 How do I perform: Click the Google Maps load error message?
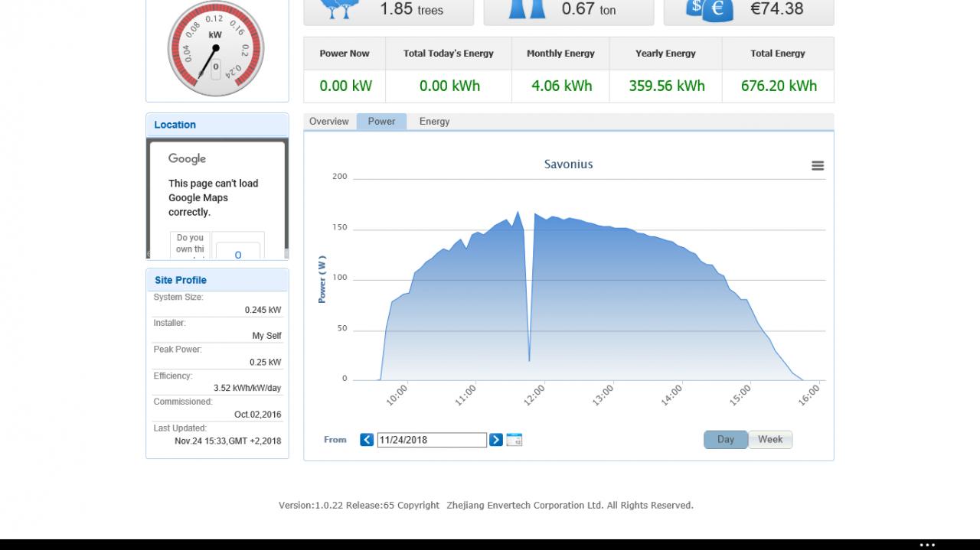pos(214,198)
